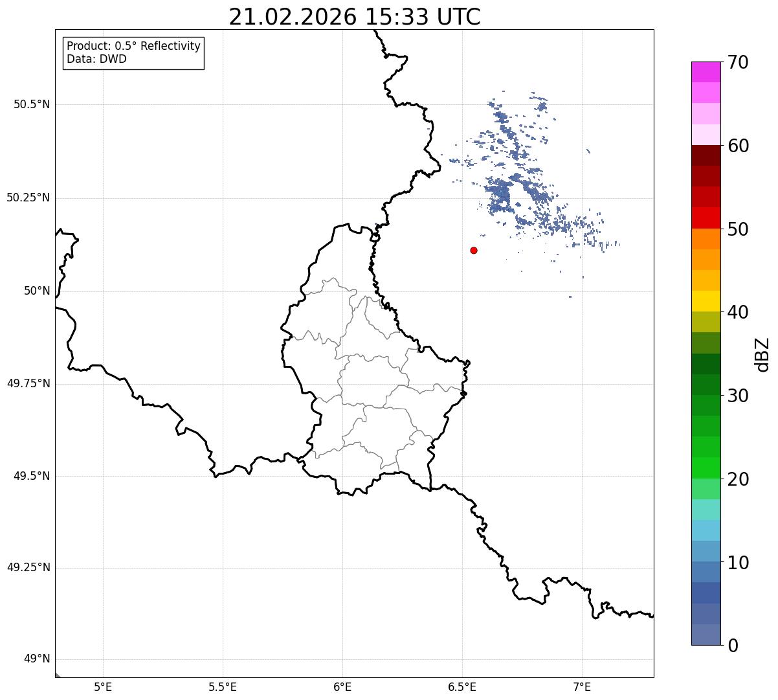Click the 49°N latitude label
This screenshot has width=778, height=700.
click(37, 659)
